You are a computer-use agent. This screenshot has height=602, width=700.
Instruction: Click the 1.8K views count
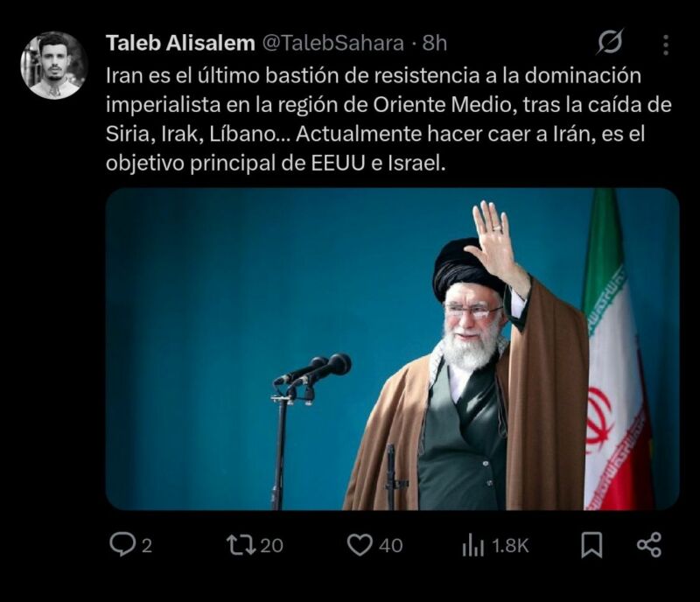click(510, 546)
